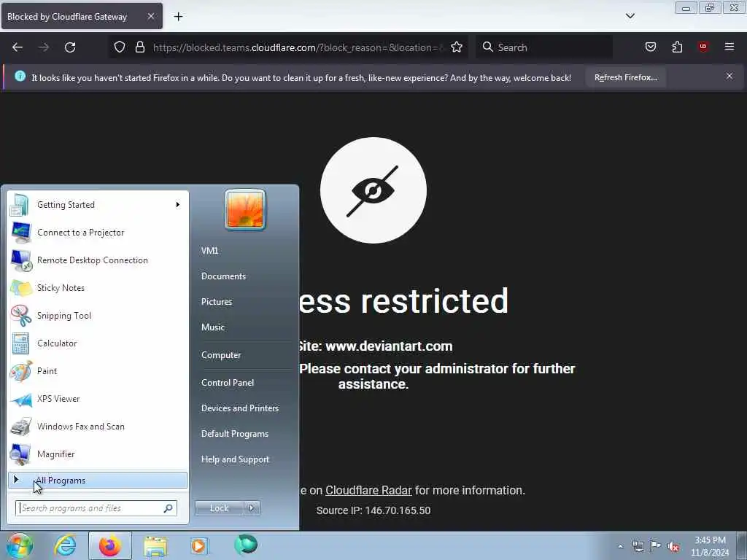Open Help and Support

point(235,459)
